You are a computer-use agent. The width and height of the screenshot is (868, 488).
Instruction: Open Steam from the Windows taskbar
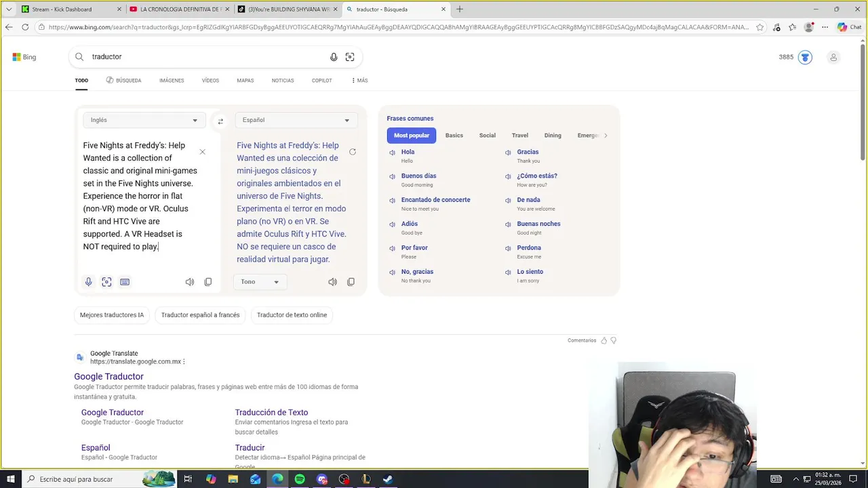click(x=387, y=479)
